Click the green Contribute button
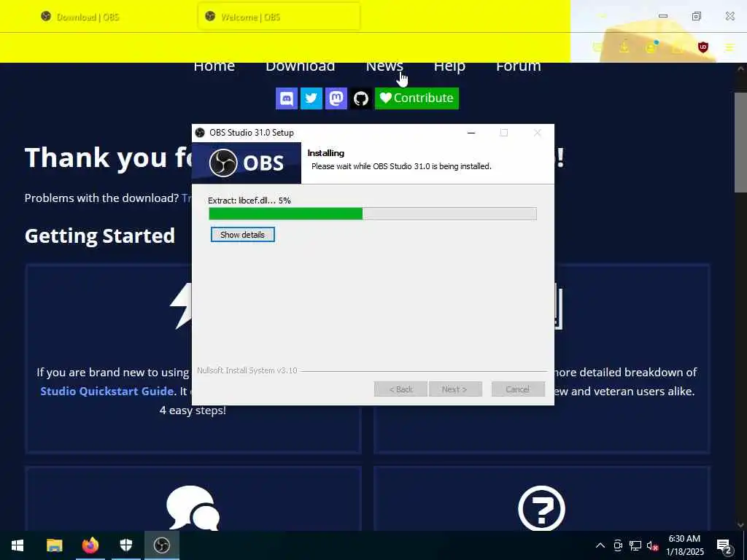 [417, 98]
